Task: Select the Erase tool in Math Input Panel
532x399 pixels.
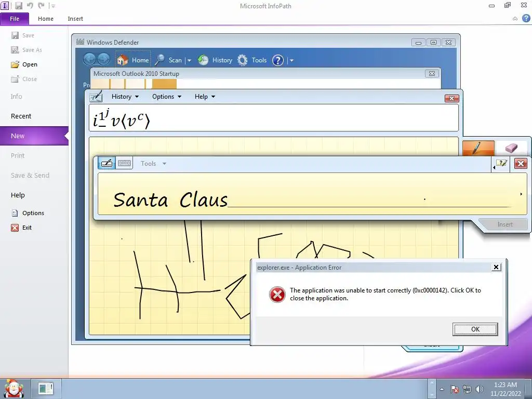Action: pos(511,148)
